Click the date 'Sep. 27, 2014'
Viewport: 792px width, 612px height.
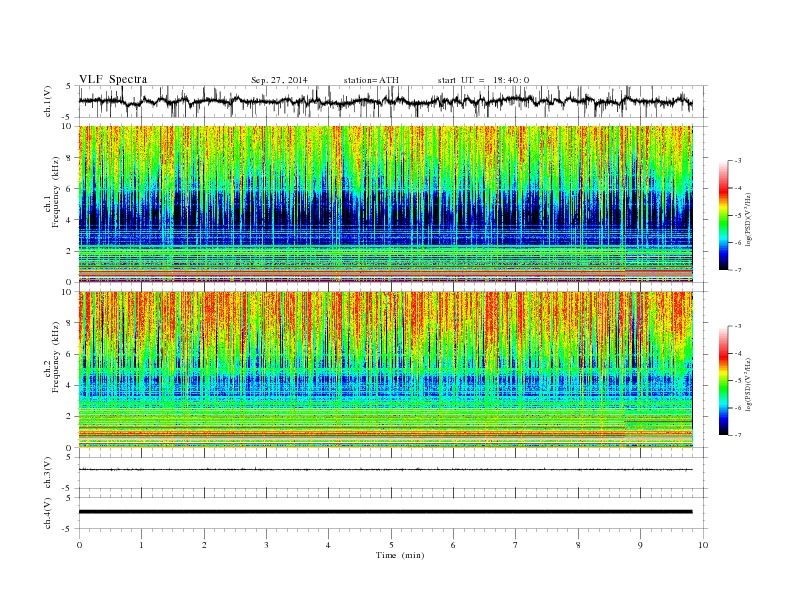pyautogui.click(x=279, y=80)
